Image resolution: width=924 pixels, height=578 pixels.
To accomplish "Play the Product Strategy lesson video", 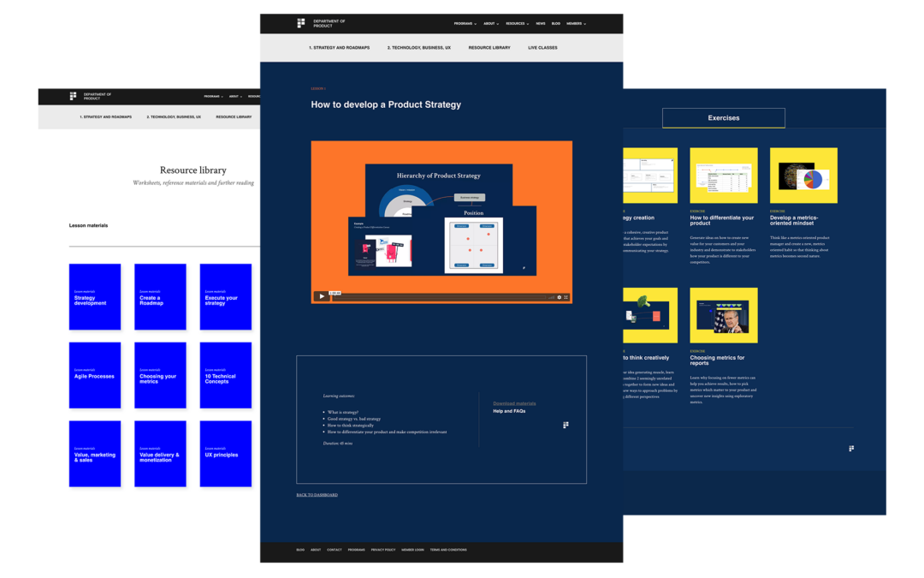I will click(x=322, y=296).
